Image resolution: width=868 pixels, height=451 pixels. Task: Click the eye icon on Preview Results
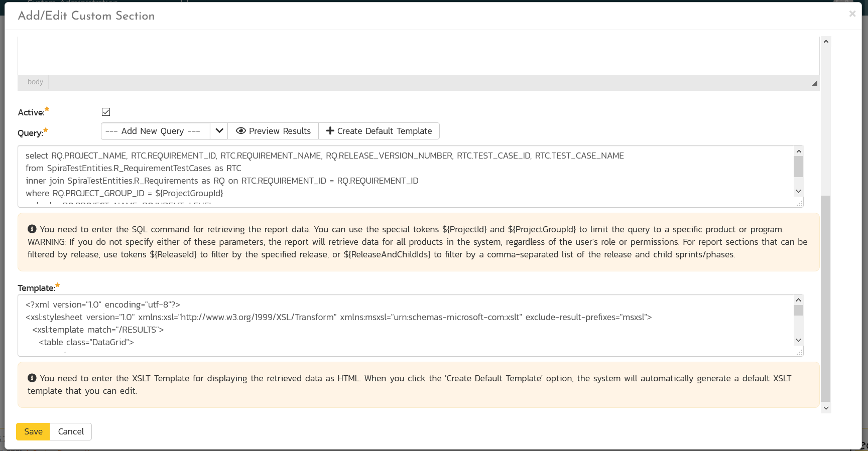point(241,131)
